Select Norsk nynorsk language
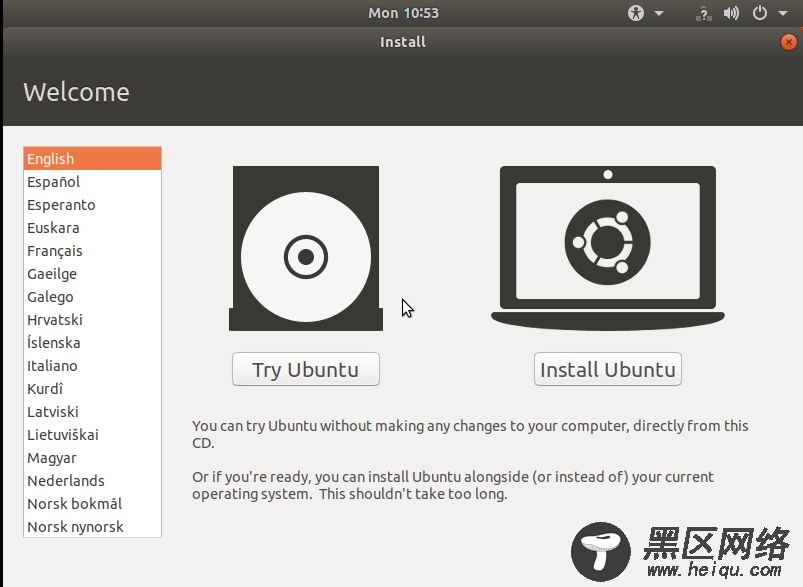Image resolution: width=803 pixels, height=587 pixels. pos(92,527)
